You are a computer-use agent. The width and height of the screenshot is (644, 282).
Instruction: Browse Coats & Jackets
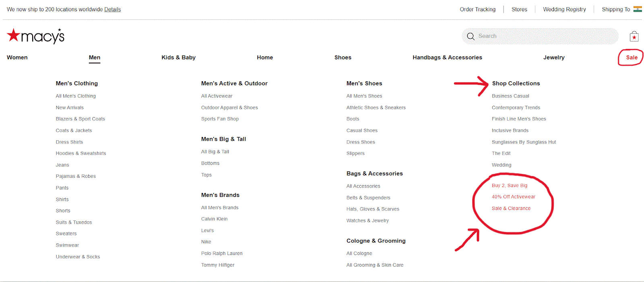pyautogui.click(x=74, y=131)
